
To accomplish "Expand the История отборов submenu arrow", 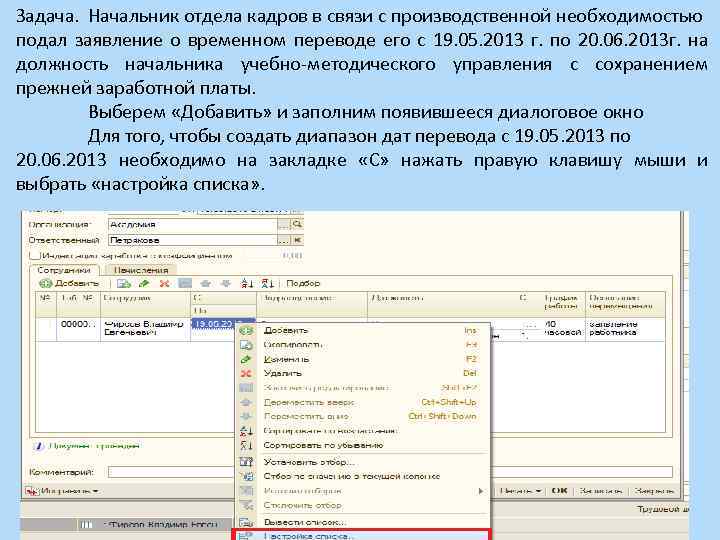I will [x=480, y=491].
